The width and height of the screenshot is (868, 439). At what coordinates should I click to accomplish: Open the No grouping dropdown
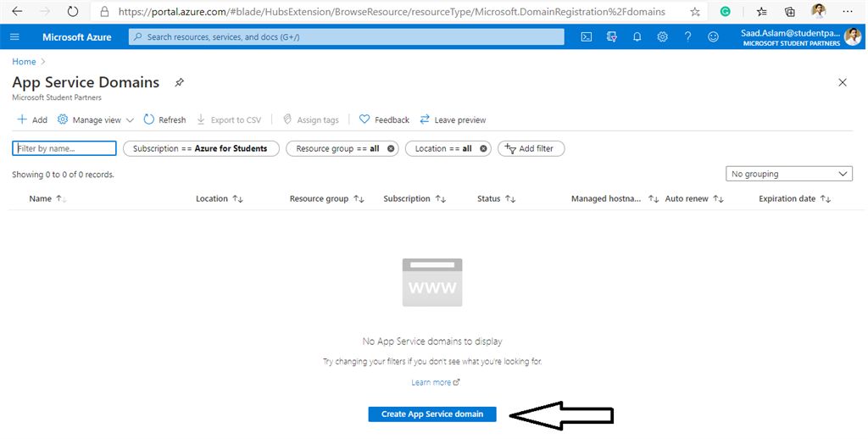click(x=789, y=174)
